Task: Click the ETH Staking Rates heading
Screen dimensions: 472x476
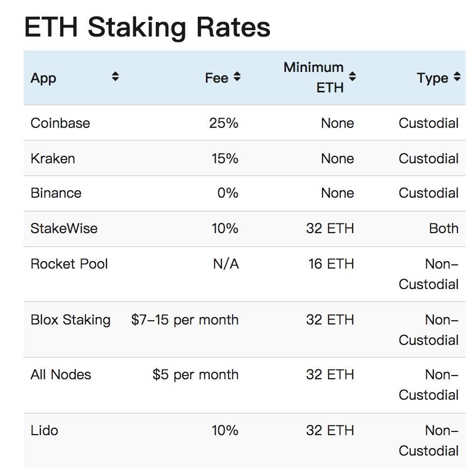Action: [x=147, y=27]
